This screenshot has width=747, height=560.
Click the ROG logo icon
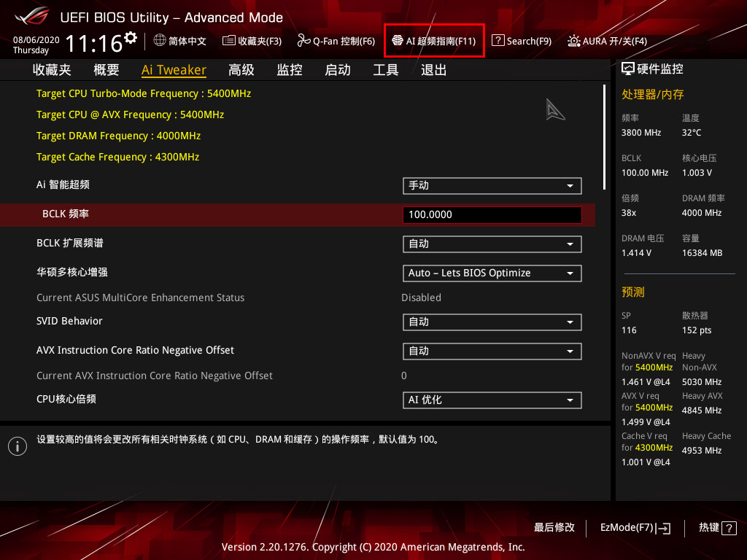point(32,16)
